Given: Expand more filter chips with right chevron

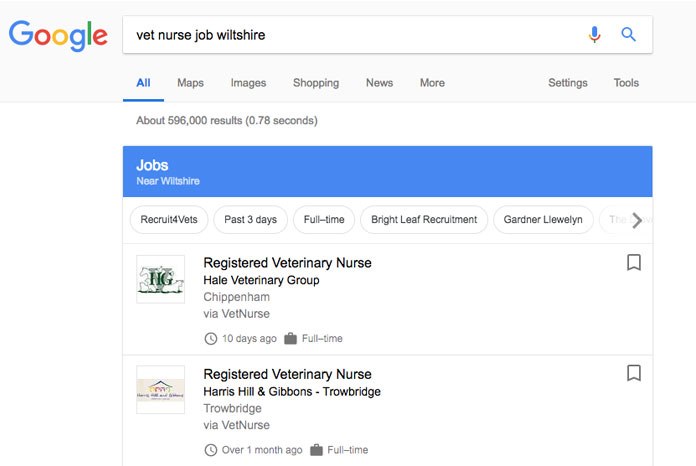Looking at the screenshot, I should click(637, 220).
